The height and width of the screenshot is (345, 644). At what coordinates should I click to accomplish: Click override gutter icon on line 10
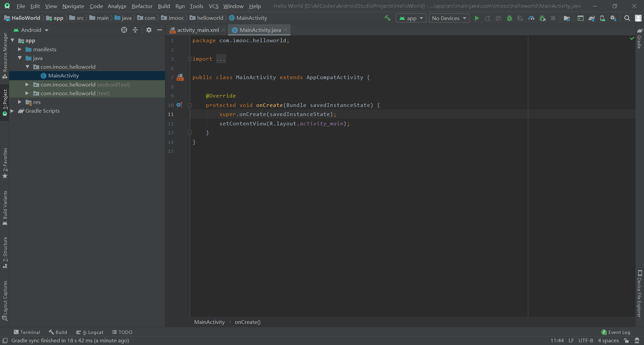click(179, 105)
